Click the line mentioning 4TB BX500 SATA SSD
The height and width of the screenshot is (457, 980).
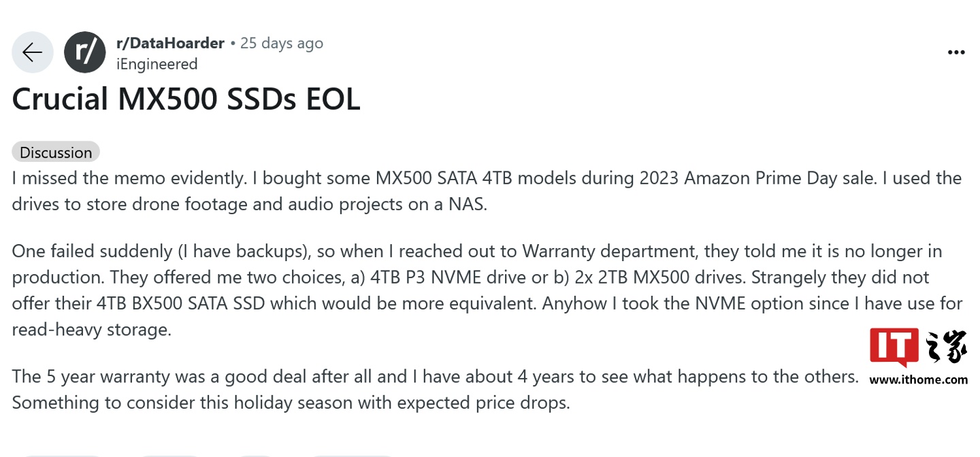(487, 303)
